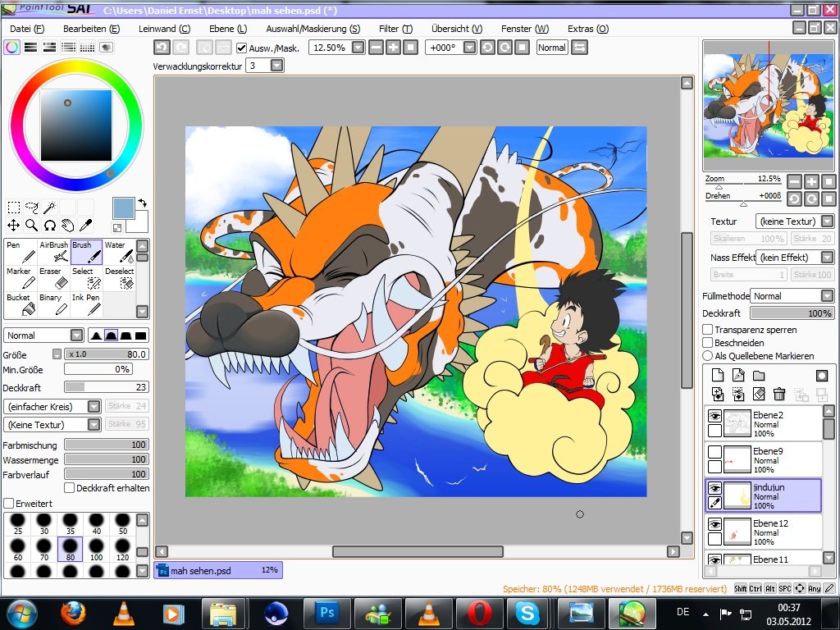Swap foreground and background colors
This screenshot has height=630, width=840.
pos(143,203)
